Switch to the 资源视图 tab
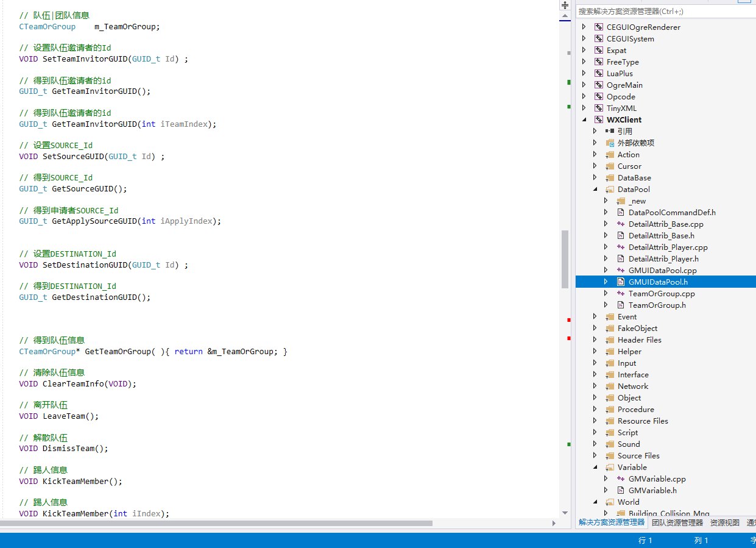 pyautogui.click(x=724, y=522)
